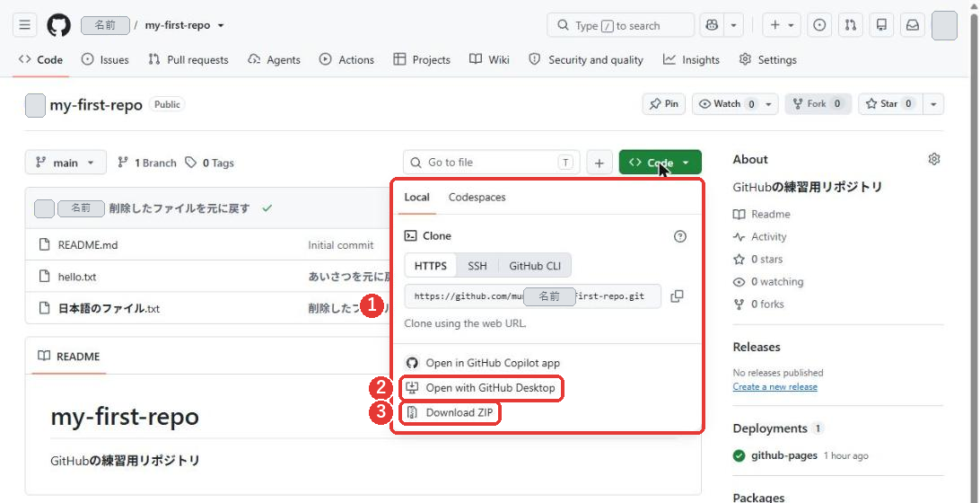Select the HTTPS clone option
This screenshot has width=980, height=503.
[431, 265]
